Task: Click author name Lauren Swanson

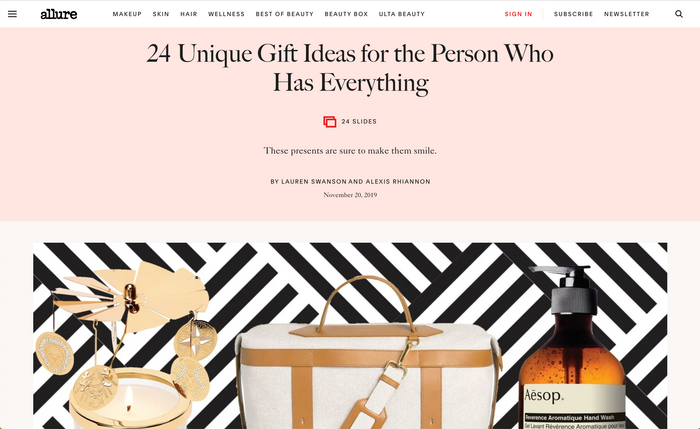Action: click(314, 182)
